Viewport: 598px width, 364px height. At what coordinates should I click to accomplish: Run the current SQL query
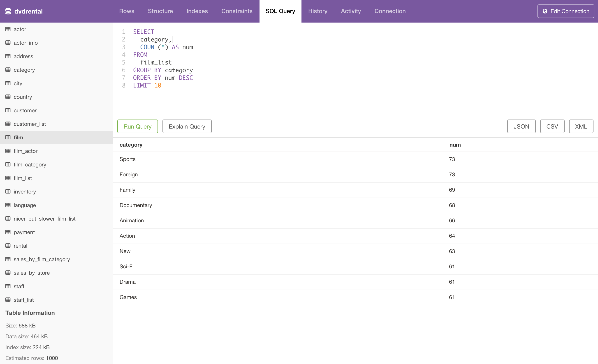click(138, 126)
